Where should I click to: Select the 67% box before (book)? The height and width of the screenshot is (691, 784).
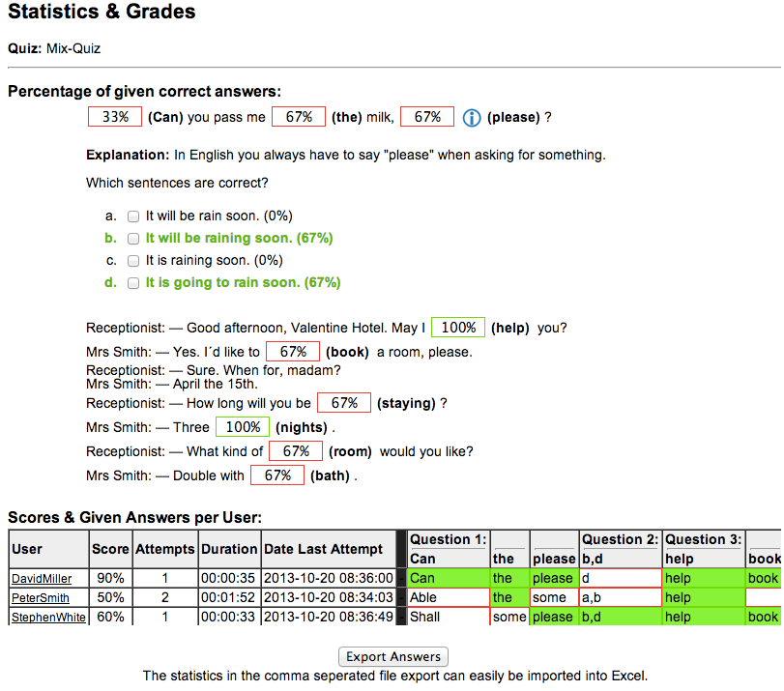(x=292, y=352)
